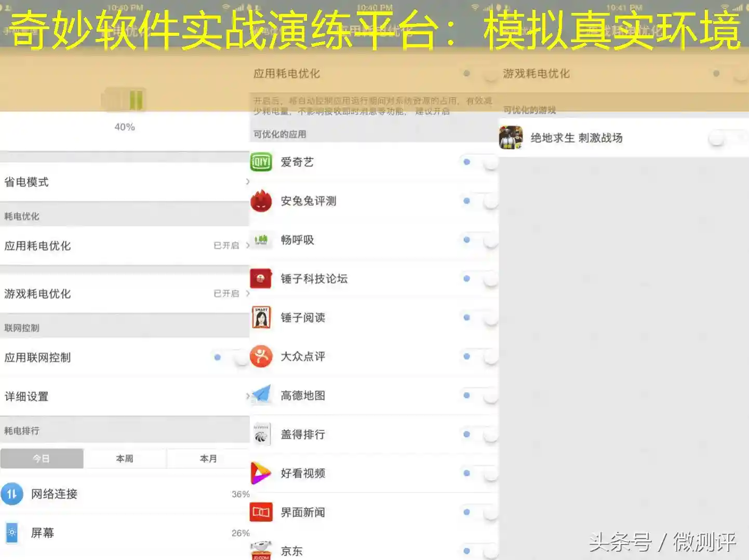Open 应用耗电优化 已开启 chevron
The height and width of the screenshot is (560, 749).
click(247, 245)
